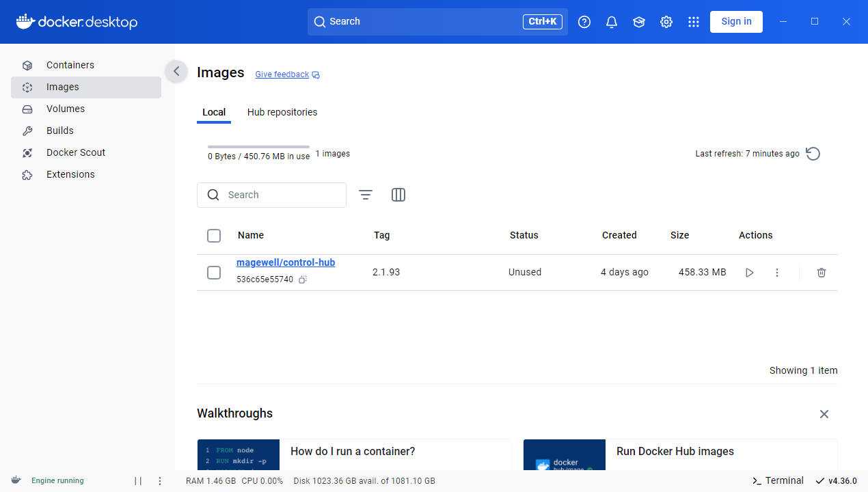The width and height of the screenshot is (868, 492).
Task: Refresh the images list
Action: pos(813,154)
